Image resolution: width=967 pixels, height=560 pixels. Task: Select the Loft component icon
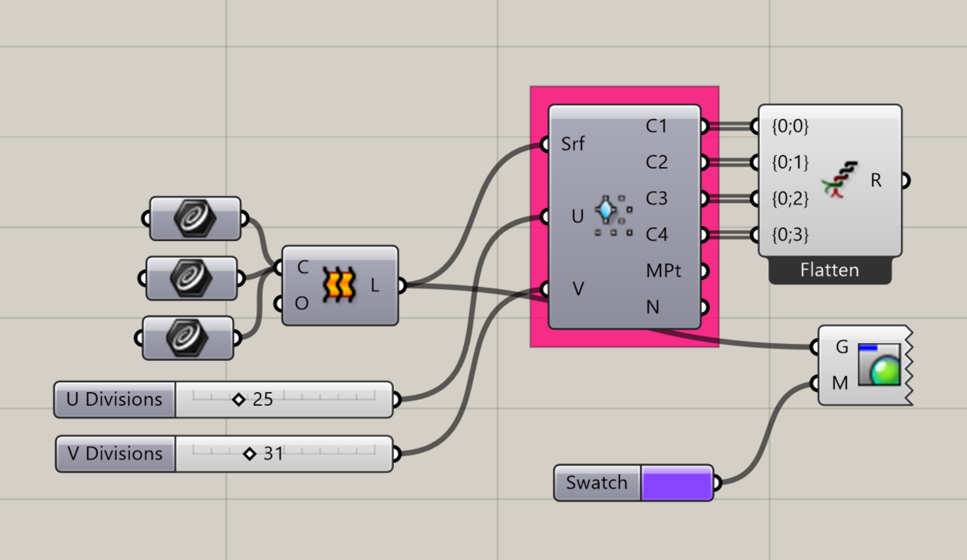338,285
